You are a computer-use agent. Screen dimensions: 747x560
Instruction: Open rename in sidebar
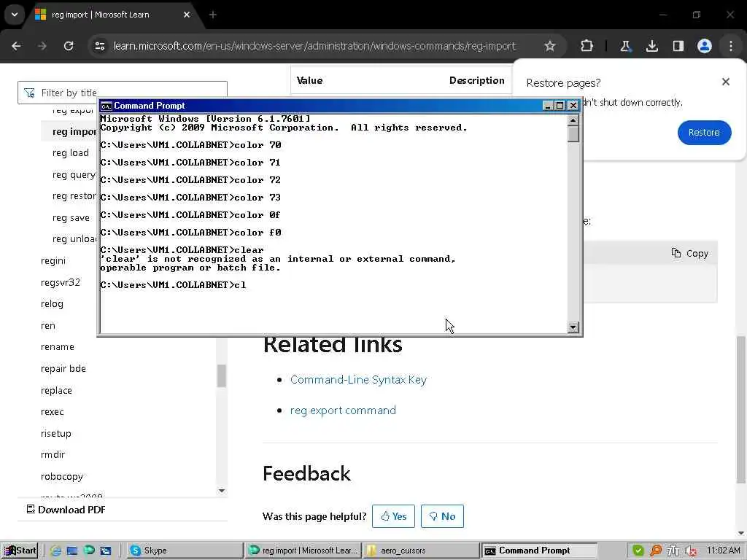tap(58, 346)
